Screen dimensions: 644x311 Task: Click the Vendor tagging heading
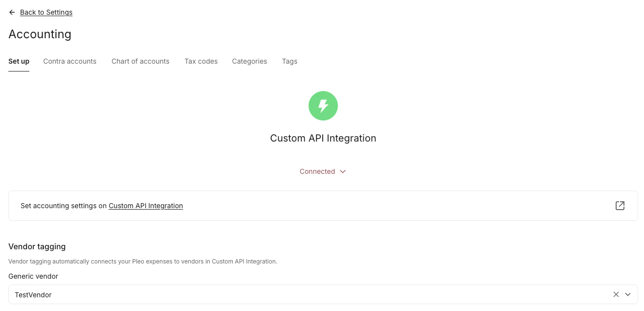[37, 246]
